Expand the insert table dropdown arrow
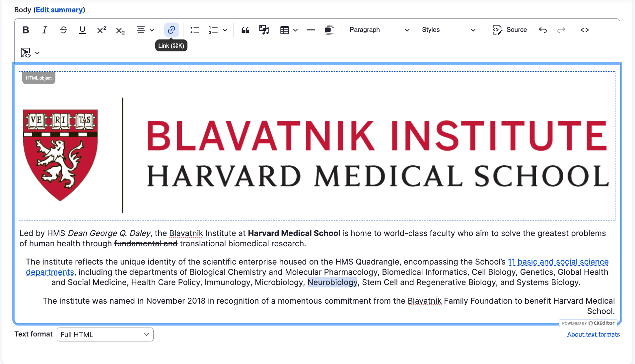The height and width of the screenshot is (364, 635). [296, 30]
